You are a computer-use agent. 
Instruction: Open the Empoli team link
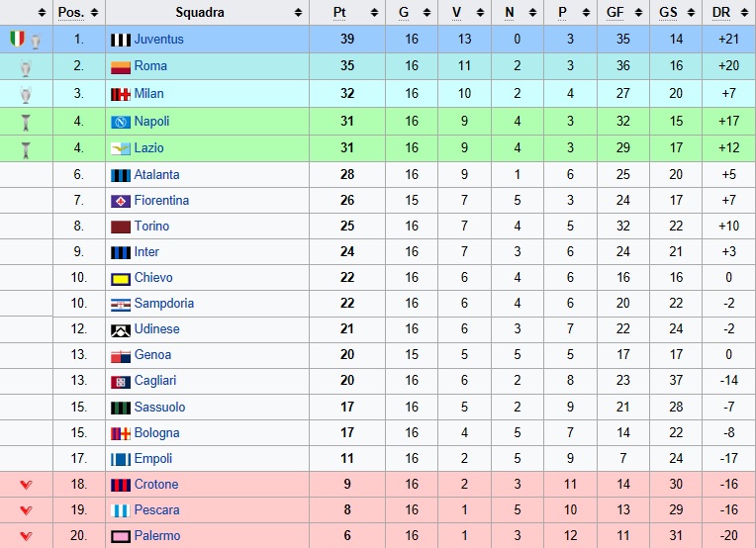[153, 458]
